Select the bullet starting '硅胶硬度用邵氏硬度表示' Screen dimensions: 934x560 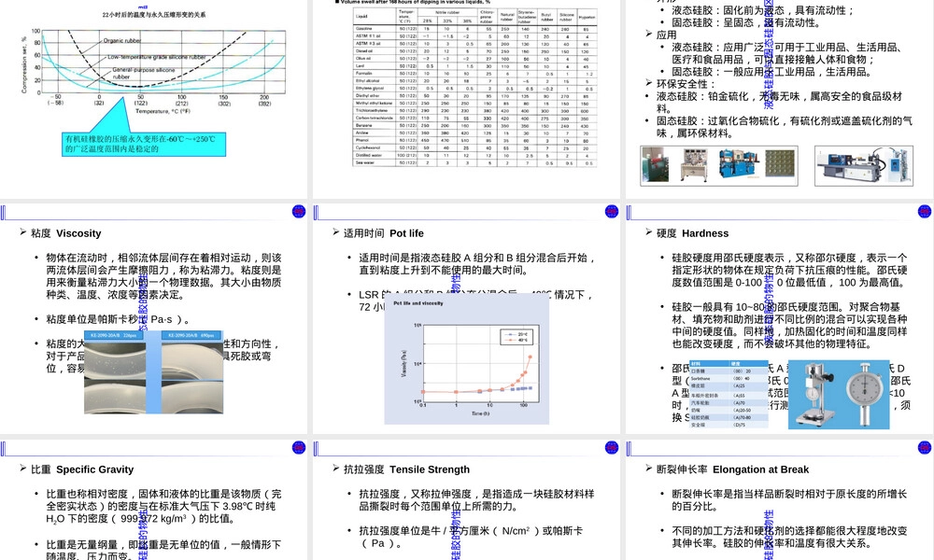790,270
